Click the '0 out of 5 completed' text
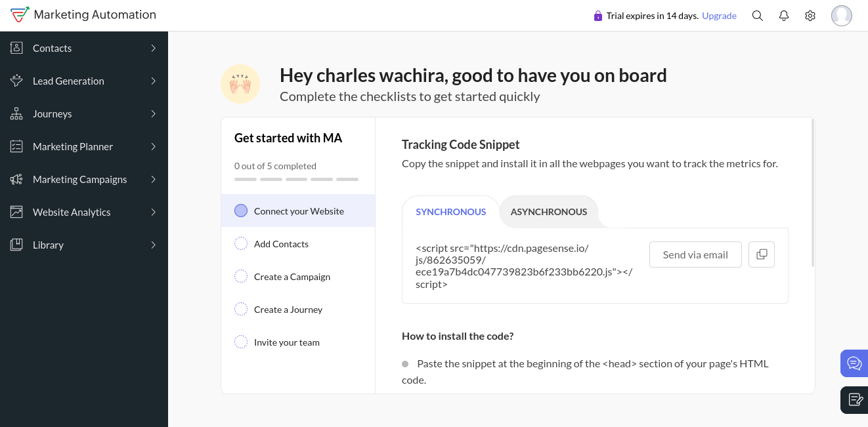Image resolution: width=868 pixels, height=427 pixels. pyautogui.click(x=275, y=166)
